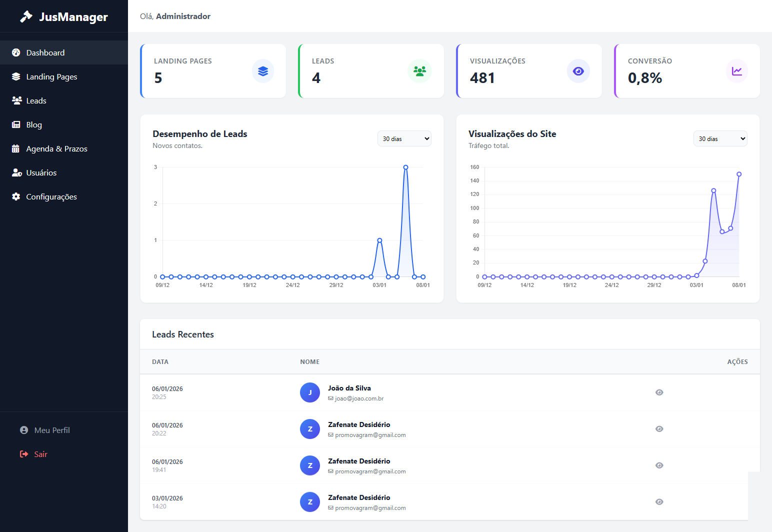Viewport: 772px width, 532px height.
Task: Open Visualizações do Site period dropdown
Action: (720, 138)
